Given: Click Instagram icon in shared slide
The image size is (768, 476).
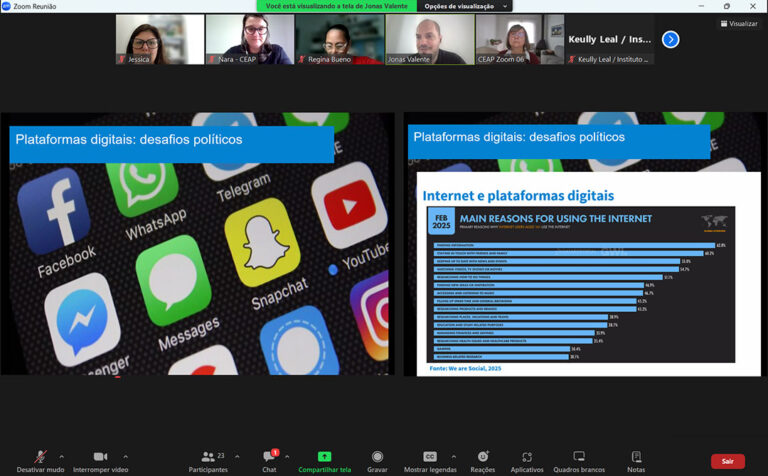Looking at the screenshot, I should (370, 316).
